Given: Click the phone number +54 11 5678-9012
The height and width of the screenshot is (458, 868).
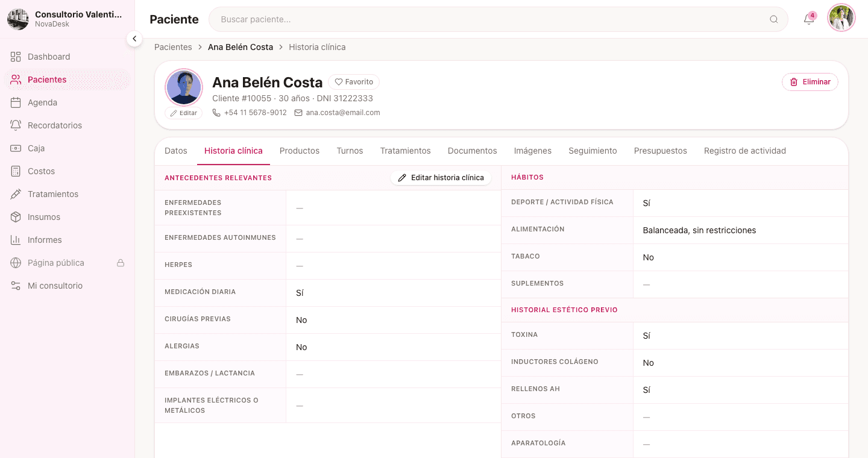Looking at the screenshot, I should [256, 113].
